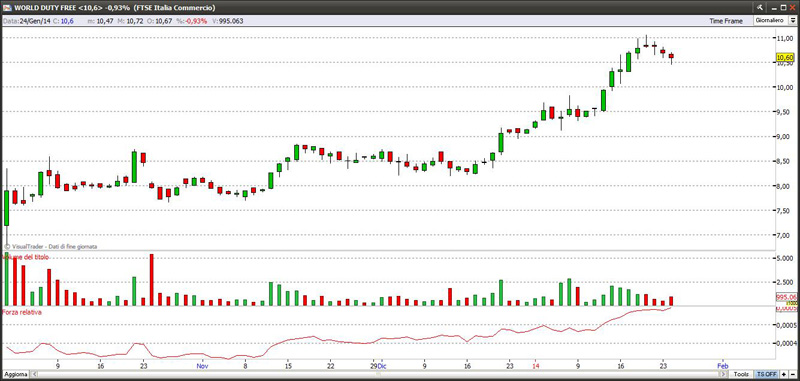
Task: Click the pin icon in title bar
Action: point(761,8)
